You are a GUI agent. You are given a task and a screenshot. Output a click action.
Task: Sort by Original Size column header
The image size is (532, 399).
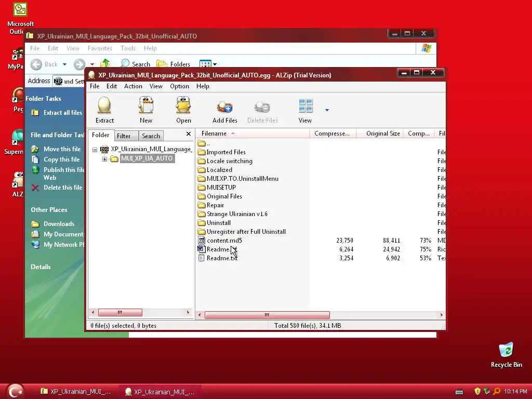[380, 134]
